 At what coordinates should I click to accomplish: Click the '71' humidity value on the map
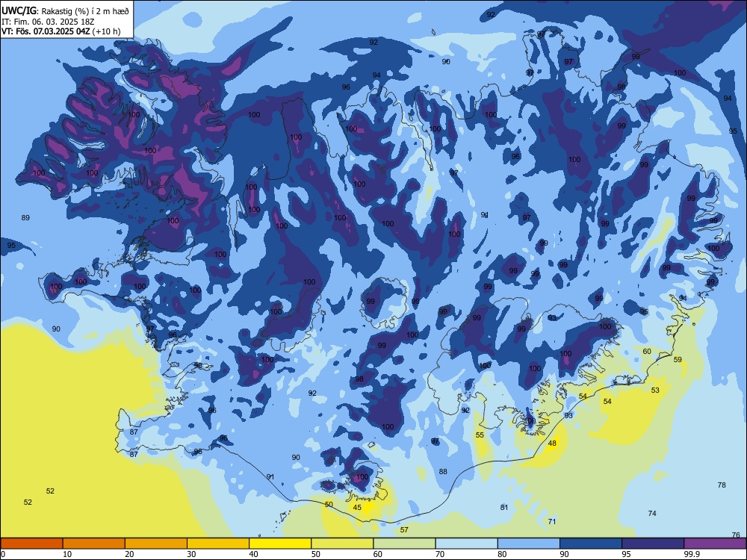coord(552,522)
